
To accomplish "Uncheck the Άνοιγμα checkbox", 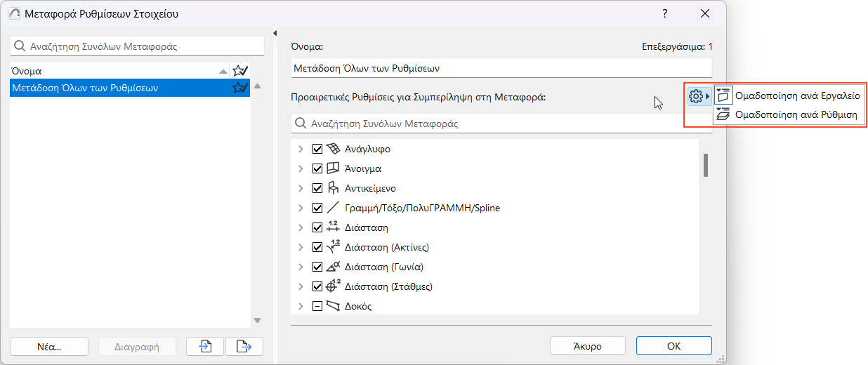I will pyautogui.click(x=317, y=168).
